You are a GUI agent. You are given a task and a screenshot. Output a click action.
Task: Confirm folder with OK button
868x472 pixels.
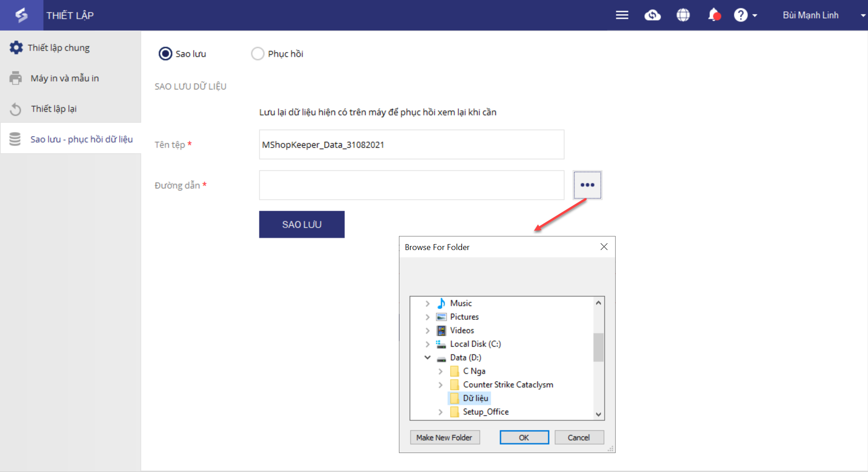524,437
